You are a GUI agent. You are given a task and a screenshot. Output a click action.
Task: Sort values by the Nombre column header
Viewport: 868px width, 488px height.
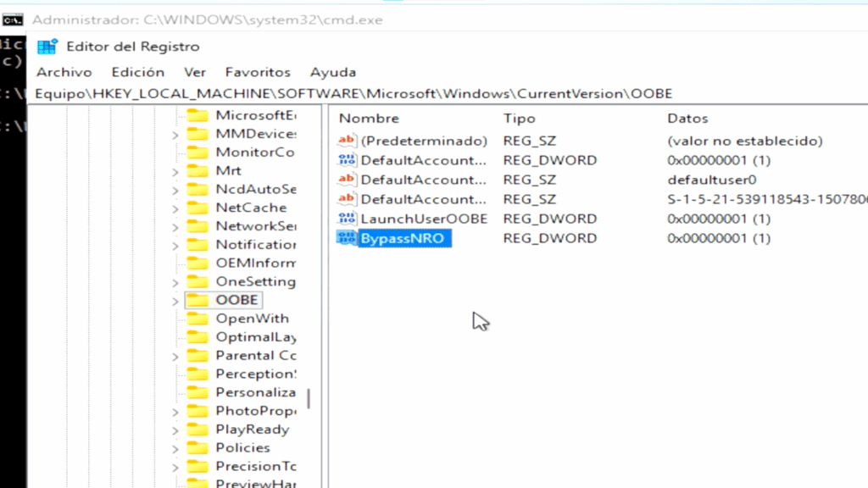coord(369,119)
